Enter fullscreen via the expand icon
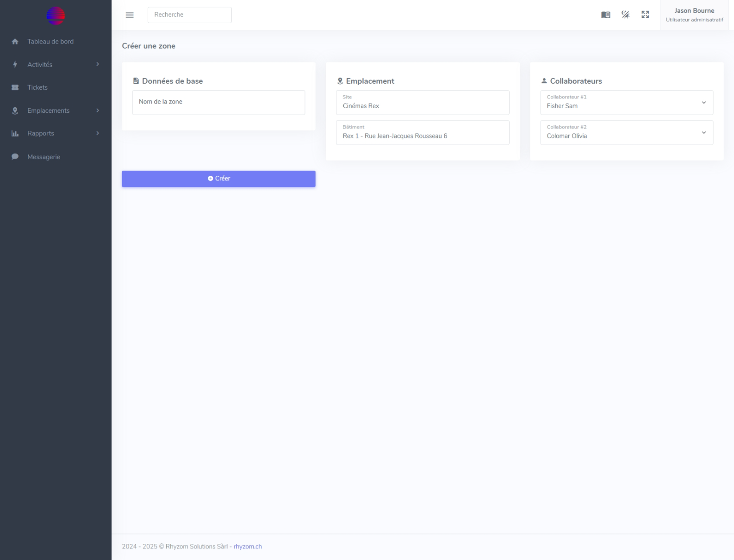 coord(645,15)
